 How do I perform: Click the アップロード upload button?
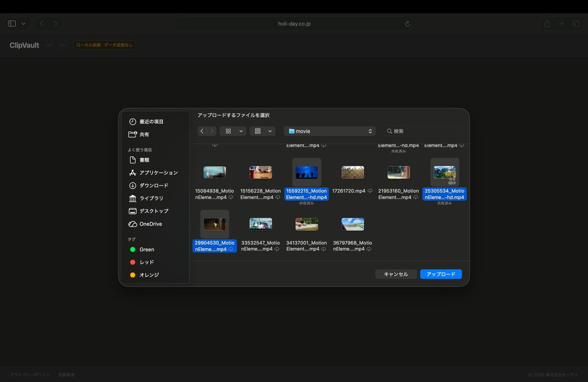pos(441,274)
